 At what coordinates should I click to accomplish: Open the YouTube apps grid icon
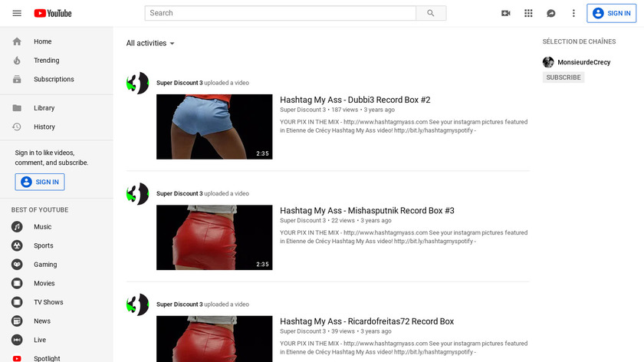[528, 13]
